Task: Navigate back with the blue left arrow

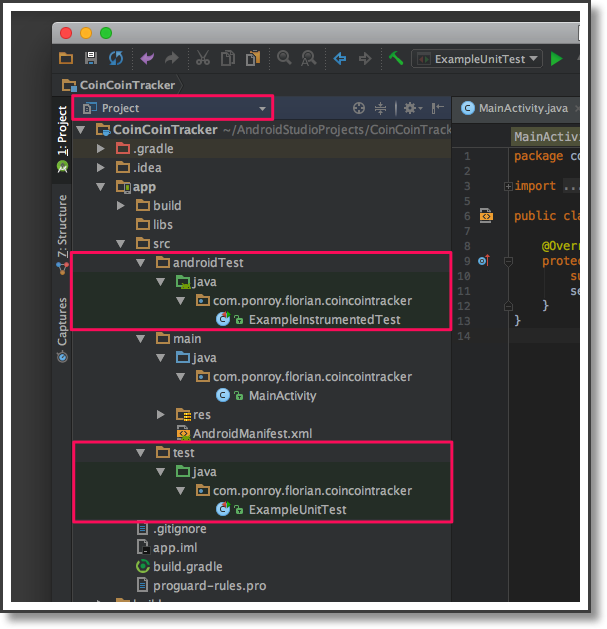Action: pos(340,59)
